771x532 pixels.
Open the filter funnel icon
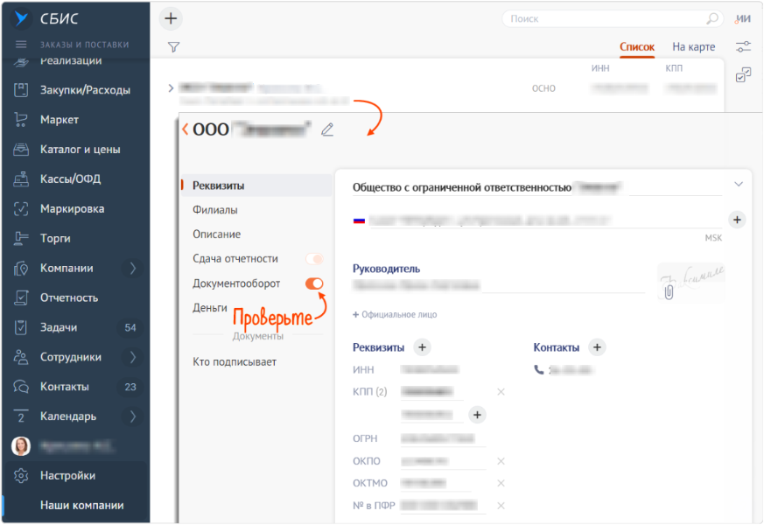(175, 48)
